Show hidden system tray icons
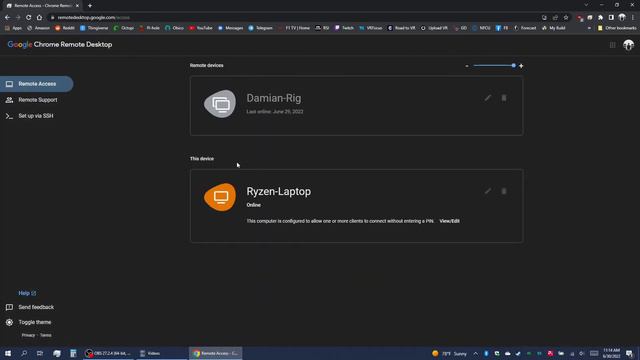Screen dimensions: 640x360 476,353
